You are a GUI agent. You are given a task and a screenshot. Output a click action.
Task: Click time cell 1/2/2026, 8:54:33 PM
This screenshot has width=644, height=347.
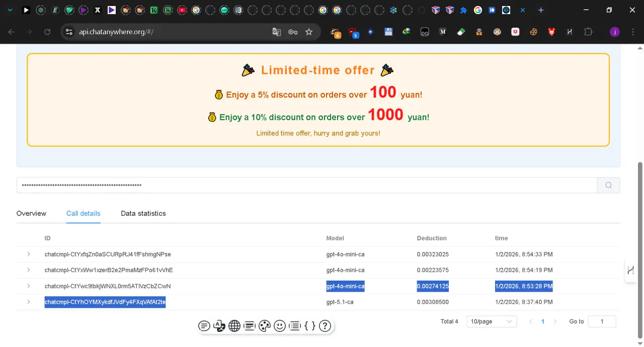(x=524, y=254)
